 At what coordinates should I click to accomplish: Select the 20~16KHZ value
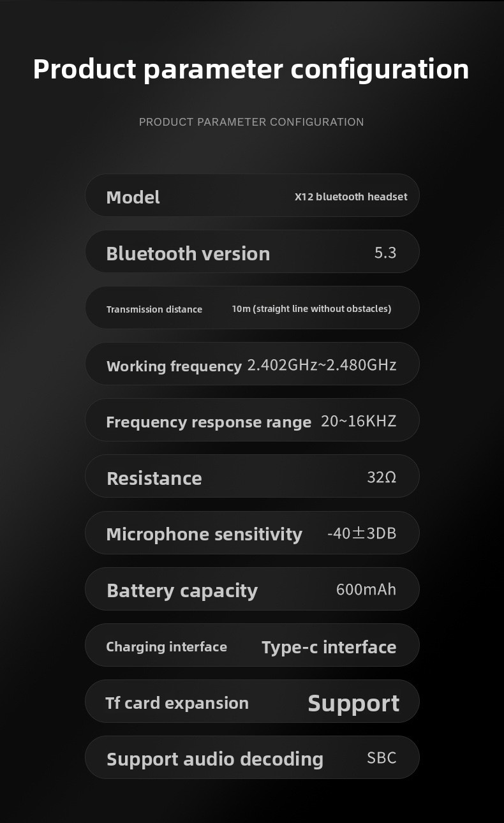pyautogui.click(x=359, y=421)
